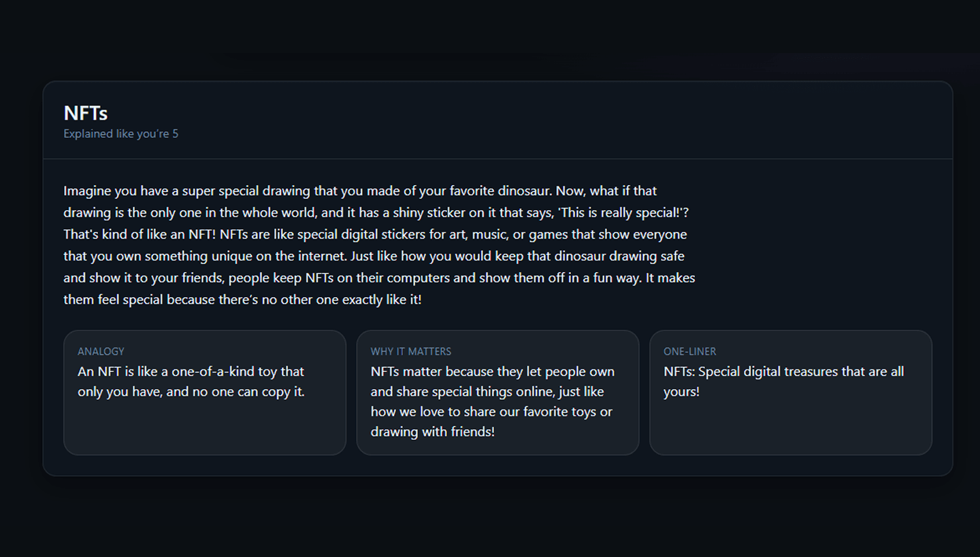Click 'drawing with friends!' in middle card
The image size is (980, 557).
tap(432, 432)
